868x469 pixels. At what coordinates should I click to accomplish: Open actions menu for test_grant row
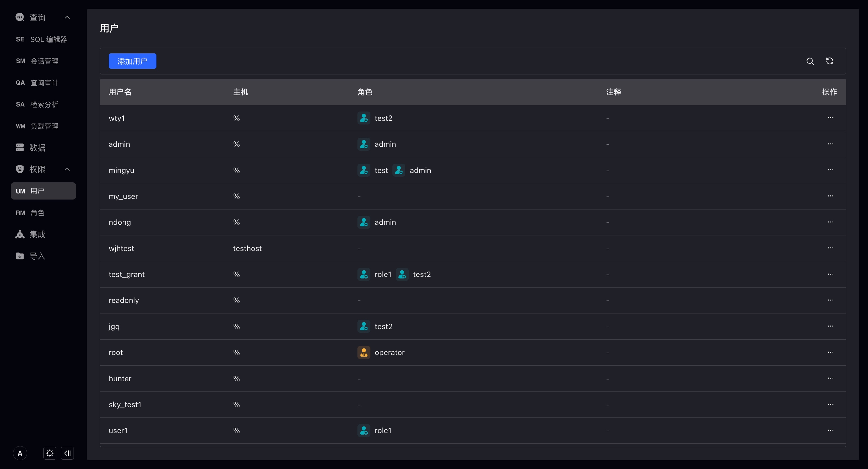[830, 274]
